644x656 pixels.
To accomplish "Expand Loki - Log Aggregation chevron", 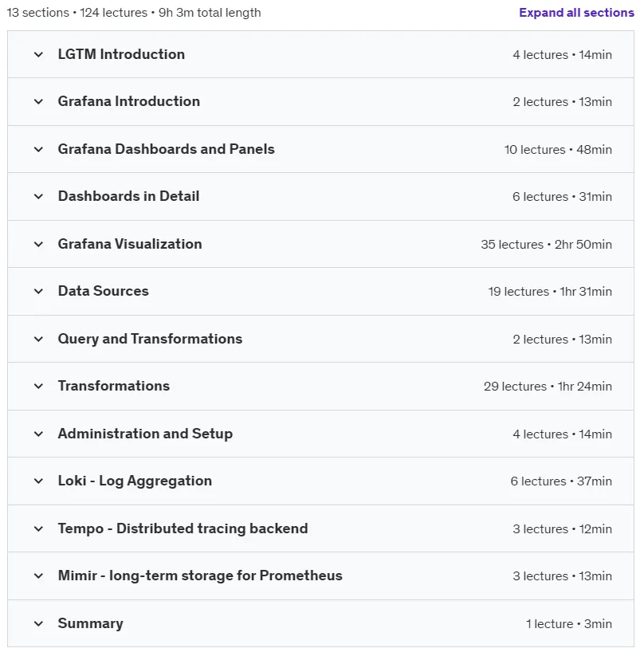I will coord(38,481).
